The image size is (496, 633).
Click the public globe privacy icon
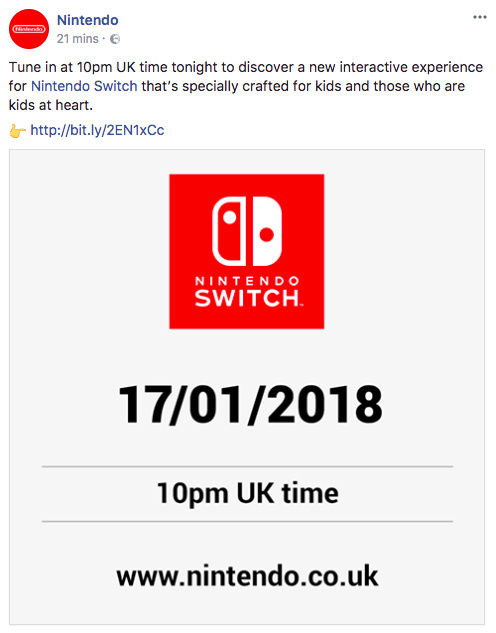coord(115,39)
